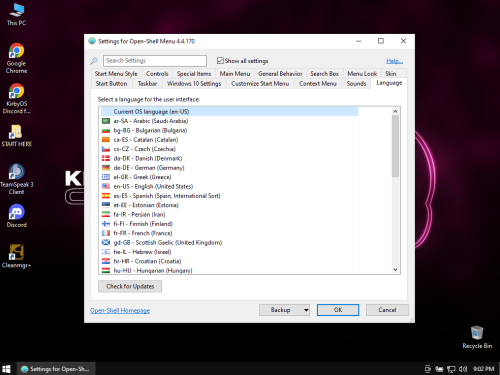Click the Check for Updates button

(x=130, y=286)
